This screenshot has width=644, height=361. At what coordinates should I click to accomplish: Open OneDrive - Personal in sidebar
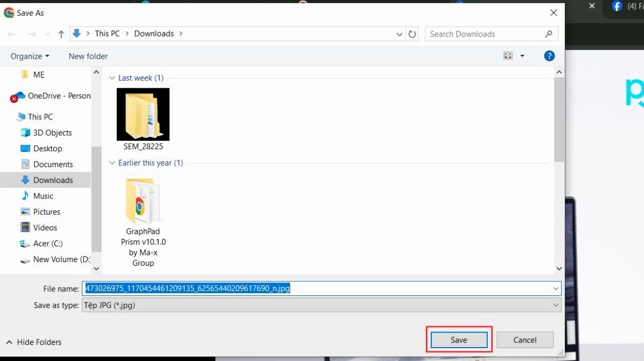(59, 96)
